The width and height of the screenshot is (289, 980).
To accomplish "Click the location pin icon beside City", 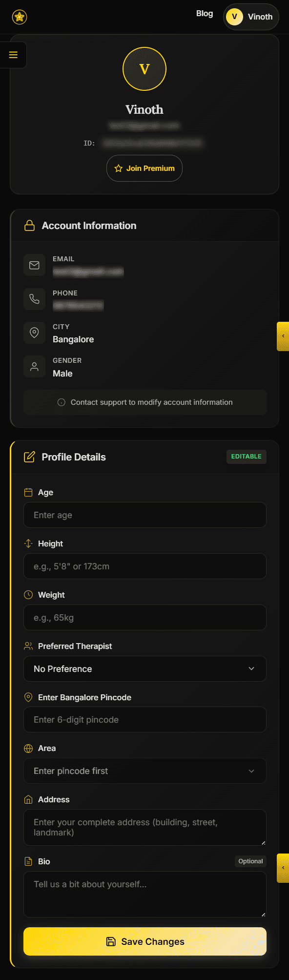I will 34,333.
